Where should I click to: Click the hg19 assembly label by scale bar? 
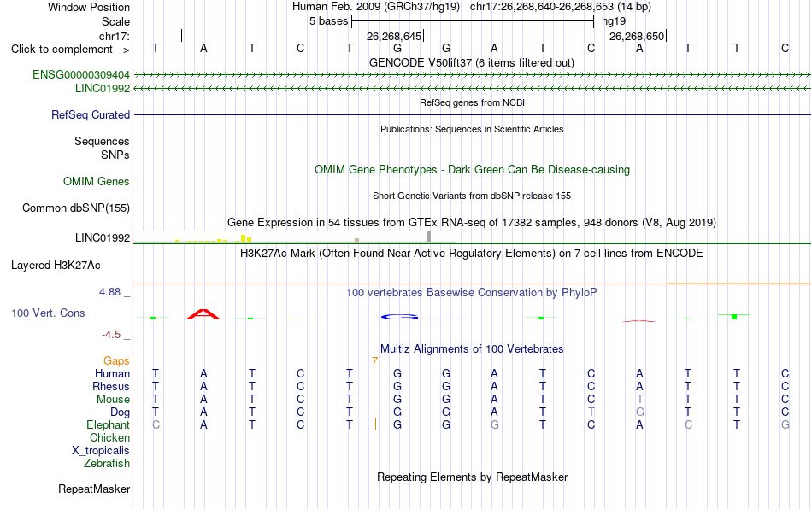coord(614,21)
